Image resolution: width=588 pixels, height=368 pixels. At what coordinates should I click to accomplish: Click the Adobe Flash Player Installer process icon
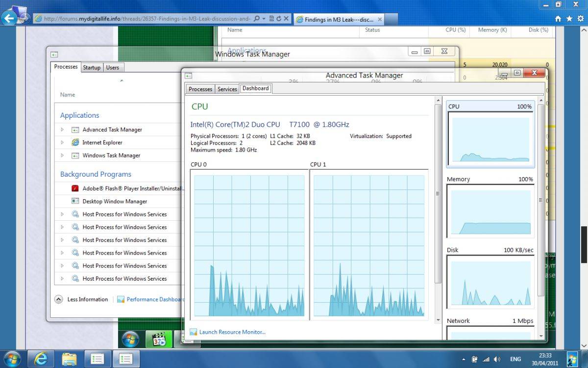[x=75, y=188]
